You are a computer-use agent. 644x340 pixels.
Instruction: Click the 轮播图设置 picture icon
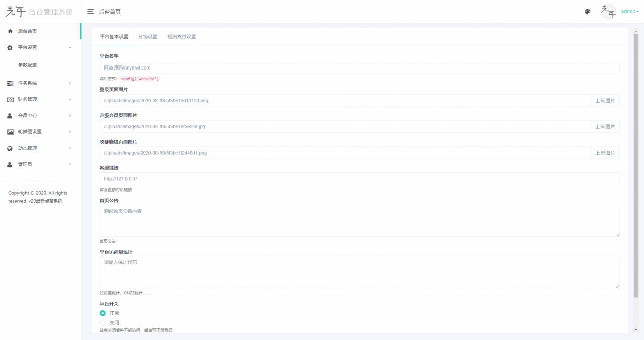[x=10, y=132]
